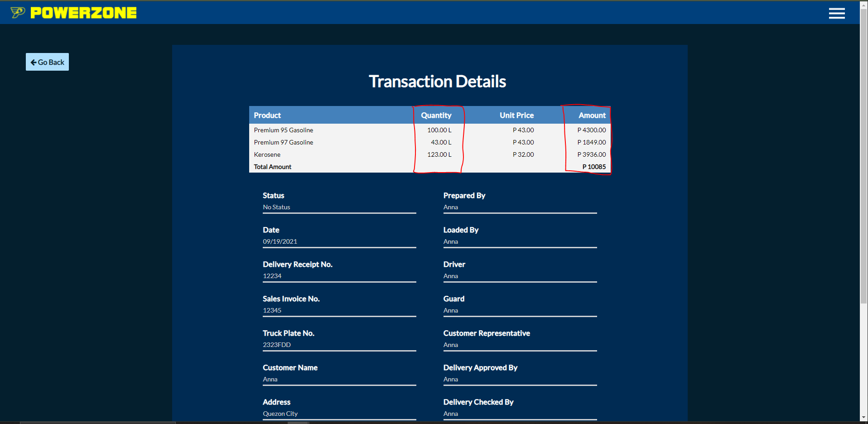868x424 pixels.
Task: Click the Address value Quezon City
Action: [x=280, y=414]
